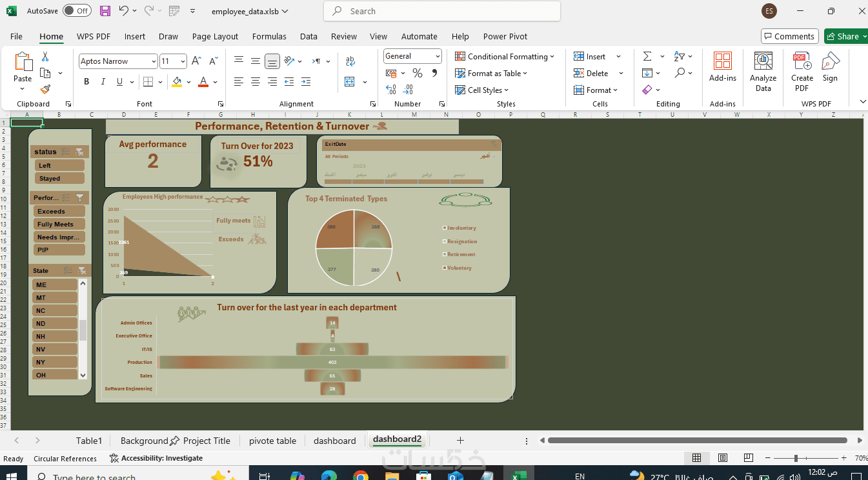This screenshot has width=868, height=480.
Task: Open the Comments pane button
Action: click(789, 36)
